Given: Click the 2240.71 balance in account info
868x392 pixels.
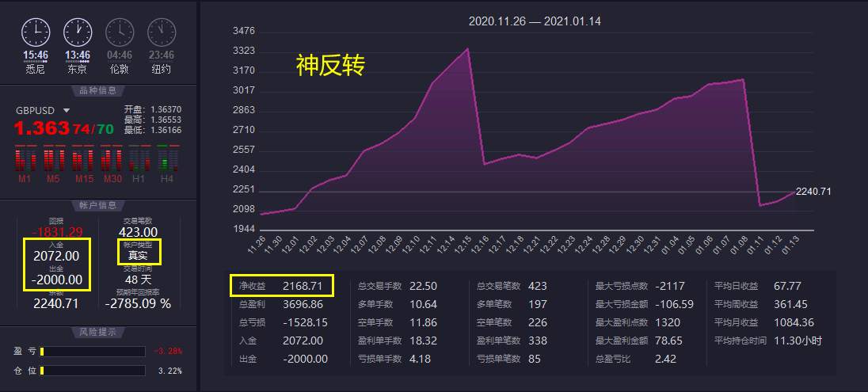Looking at the screenshot, I should (x=56, y=303).
